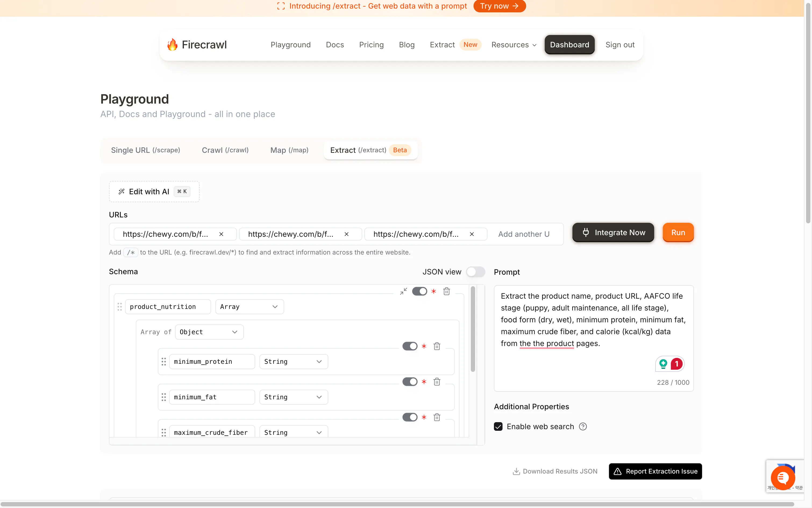Open the product_nutrition Array type dropdown
This screenshot has width=812, height=508.
pos(250,307)
